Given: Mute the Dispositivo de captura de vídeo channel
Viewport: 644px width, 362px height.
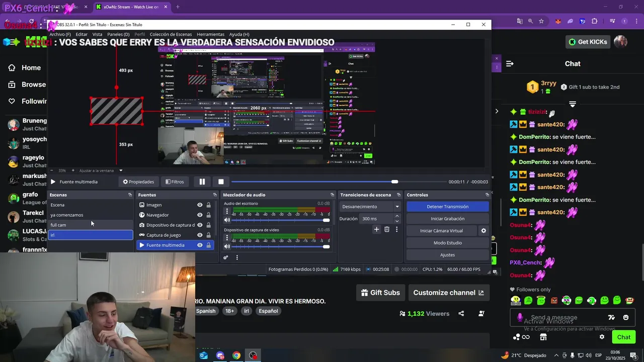Looking at the screenshot, I should point(227,246).
